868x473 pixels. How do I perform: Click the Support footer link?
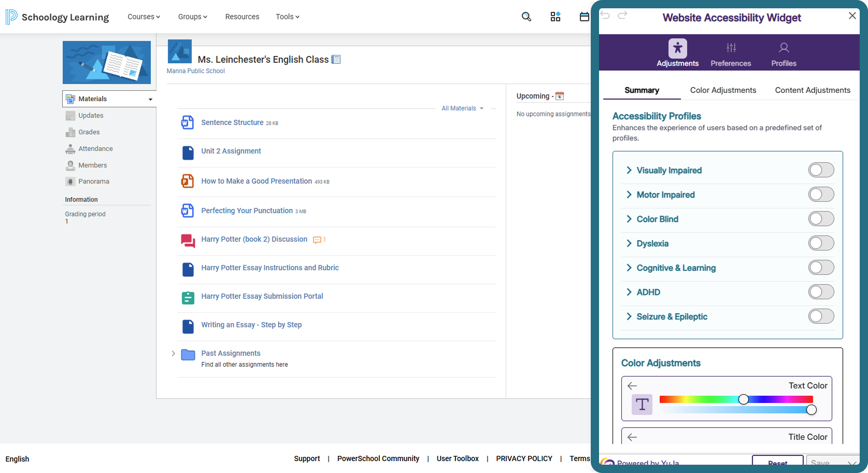307,458
